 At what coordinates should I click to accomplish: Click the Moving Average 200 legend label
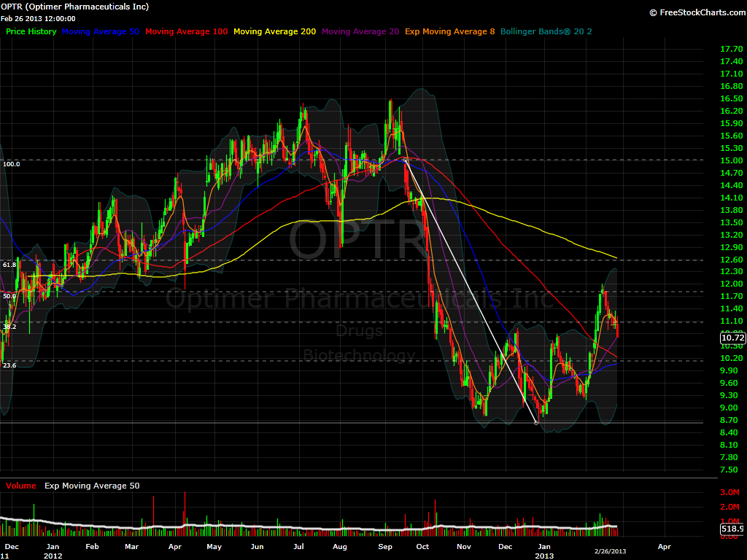click(274, 31)
